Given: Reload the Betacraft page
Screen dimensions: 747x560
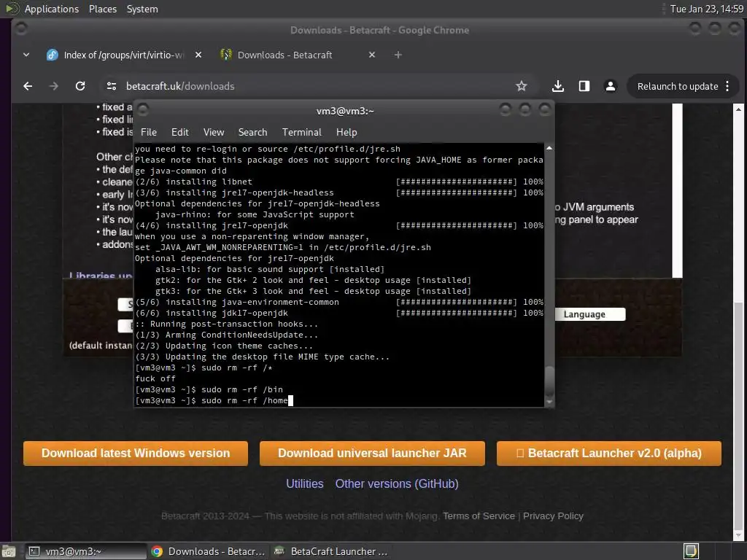Looking at the screenshot, I should tap(80, 86).
